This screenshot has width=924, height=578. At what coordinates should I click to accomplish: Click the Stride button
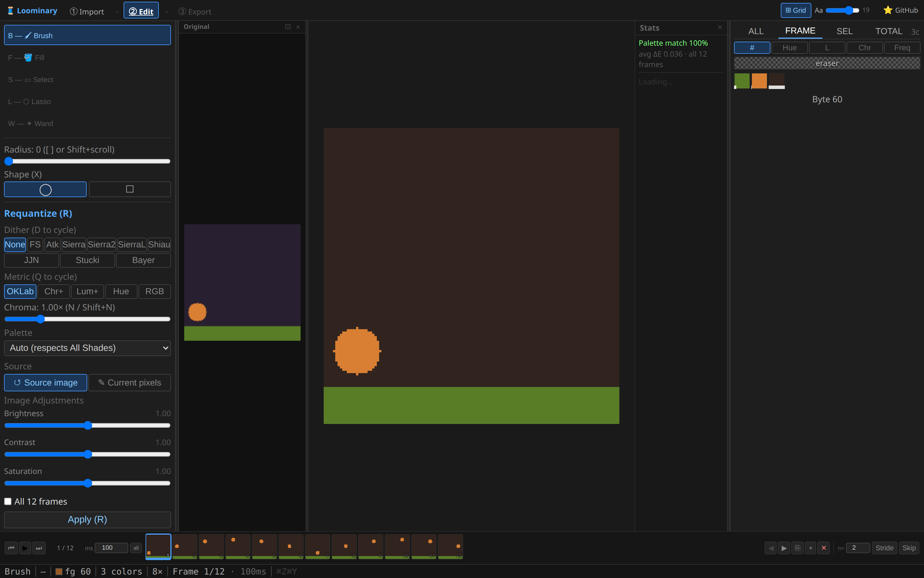click(884, 548)
